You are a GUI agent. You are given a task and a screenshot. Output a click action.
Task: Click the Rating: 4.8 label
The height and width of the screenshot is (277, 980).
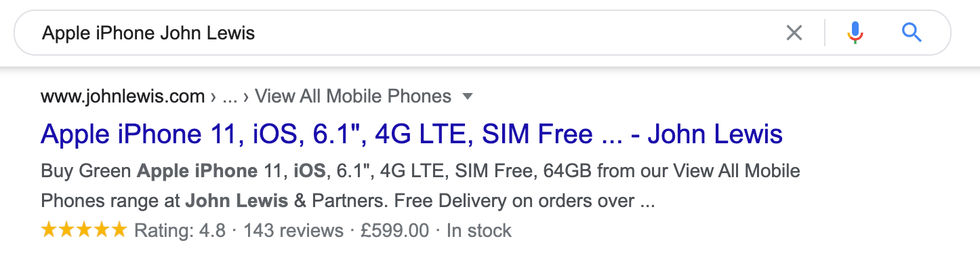(x=180, y=231)
